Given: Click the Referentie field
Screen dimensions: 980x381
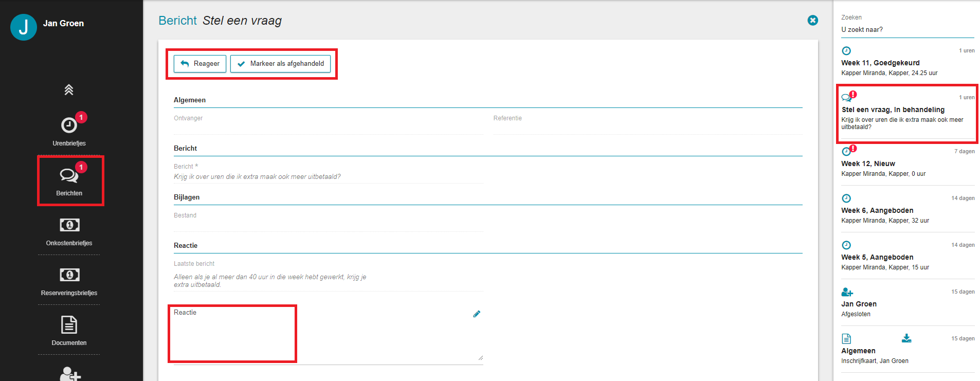Looking at the screenshot, I should click(x=648, y=124).
